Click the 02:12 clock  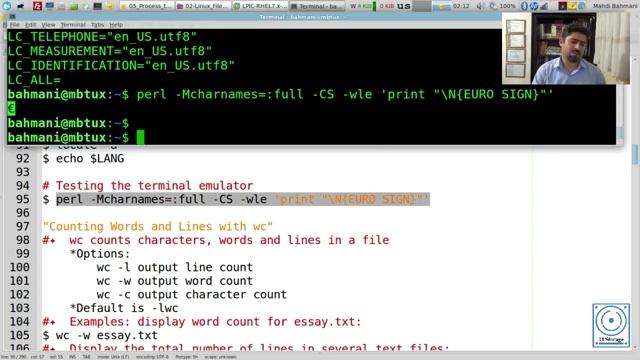tap(461, 6)
